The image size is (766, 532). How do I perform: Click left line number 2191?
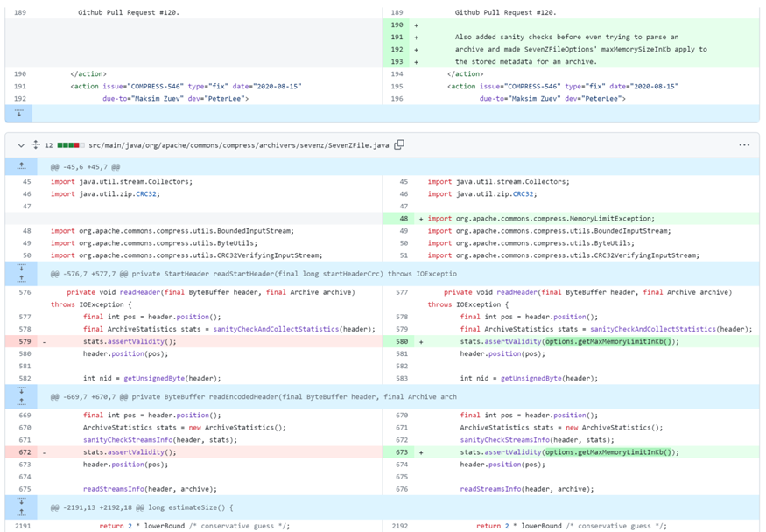coord(23,526)
